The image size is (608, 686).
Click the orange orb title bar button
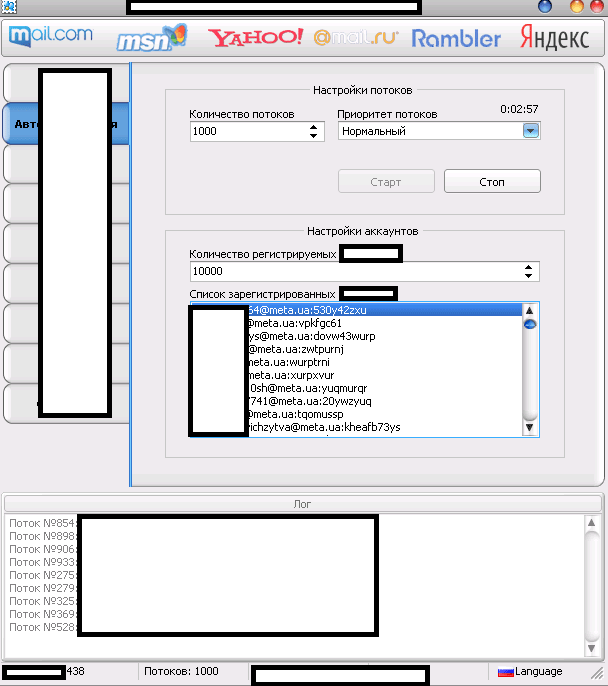coord(577,7)
